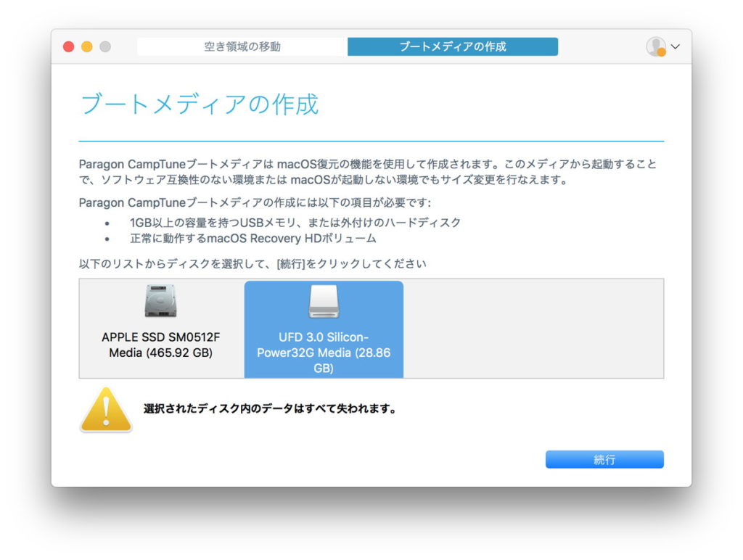Click the requirement line 1GB以上の容量を持つUSBメモリ
The image size is (743, 560).
point(295,222)
